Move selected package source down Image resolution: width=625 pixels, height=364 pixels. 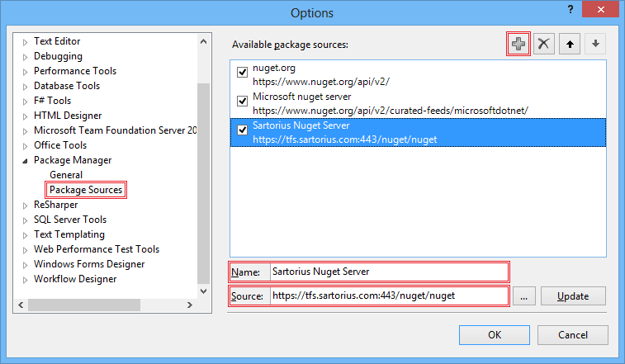(595, 44)
